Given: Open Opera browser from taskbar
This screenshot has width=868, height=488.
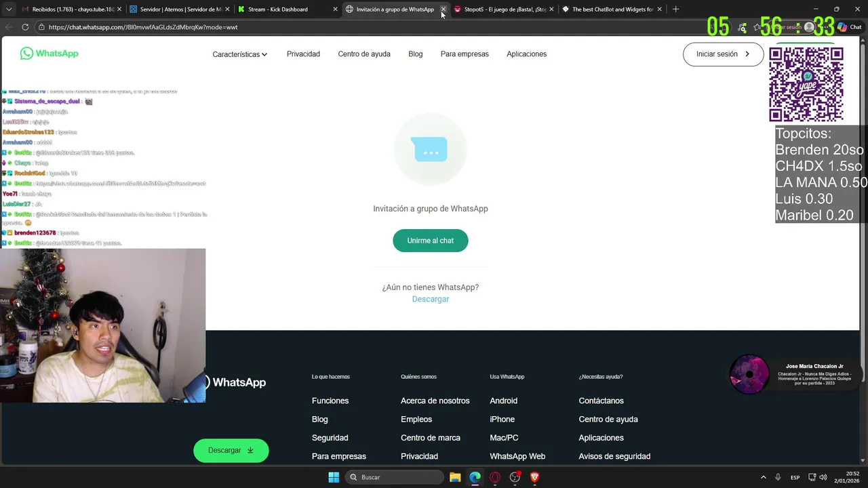Looking at the screenshot, I should [495, 477].
